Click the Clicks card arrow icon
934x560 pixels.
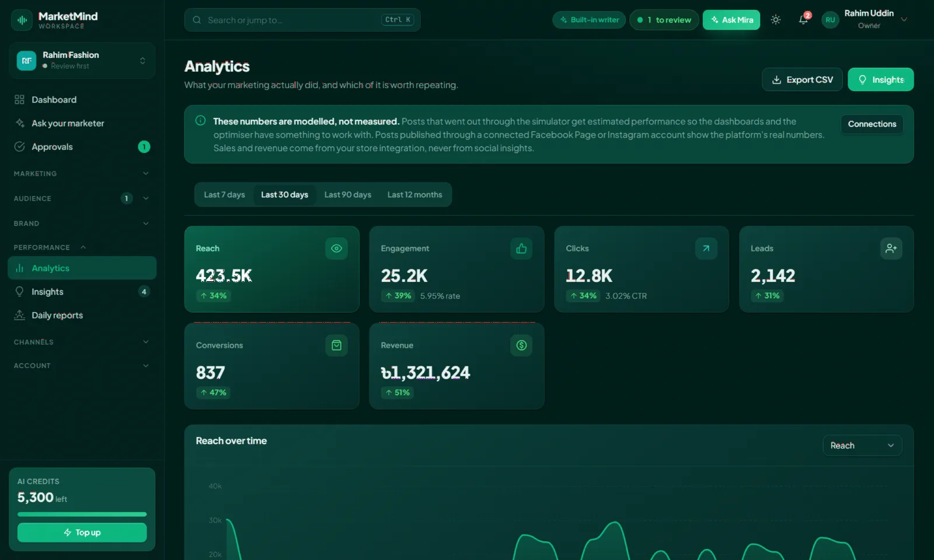(x=706, y=249)
